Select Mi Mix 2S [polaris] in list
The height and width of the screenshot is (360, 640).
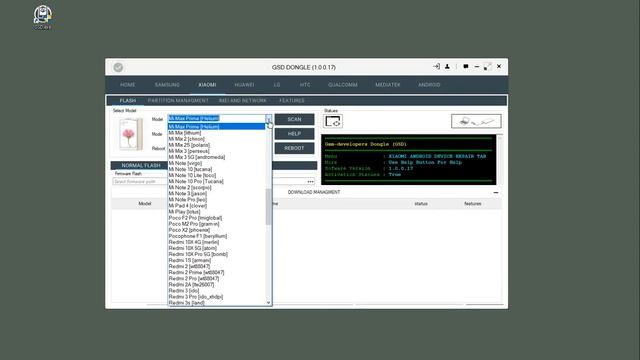point(216,145)
